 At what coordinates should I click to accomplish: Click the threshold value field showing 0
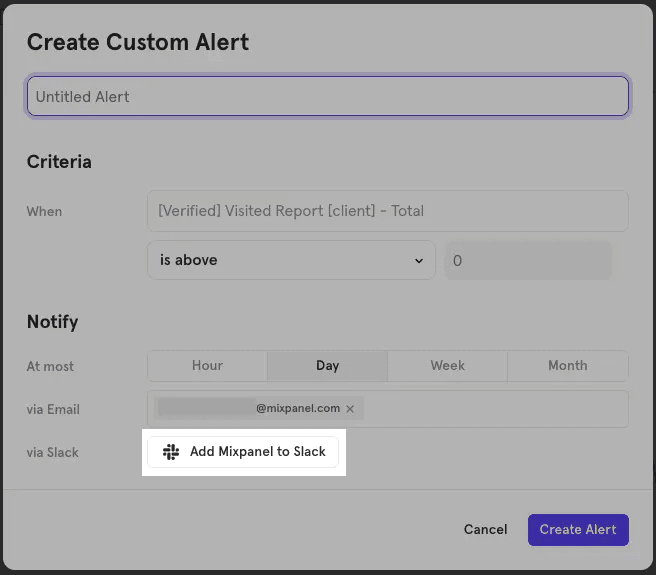[x=527, y=260]
